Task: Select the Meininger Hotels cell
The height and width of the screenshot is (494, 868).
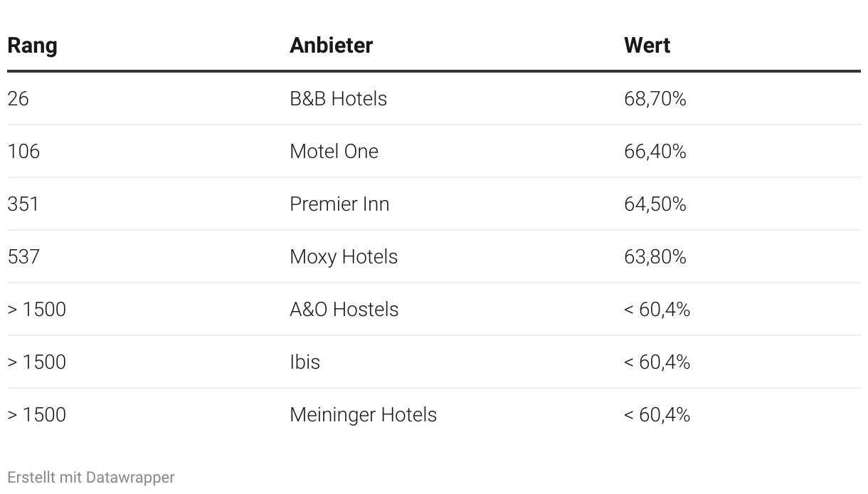Action: click(x=363, y=414)
